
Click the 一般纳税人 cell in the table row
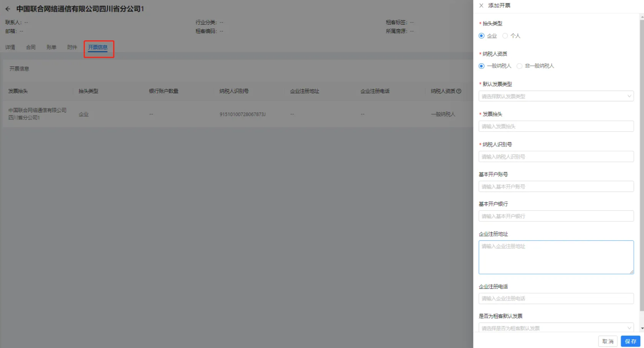[443, 114]
